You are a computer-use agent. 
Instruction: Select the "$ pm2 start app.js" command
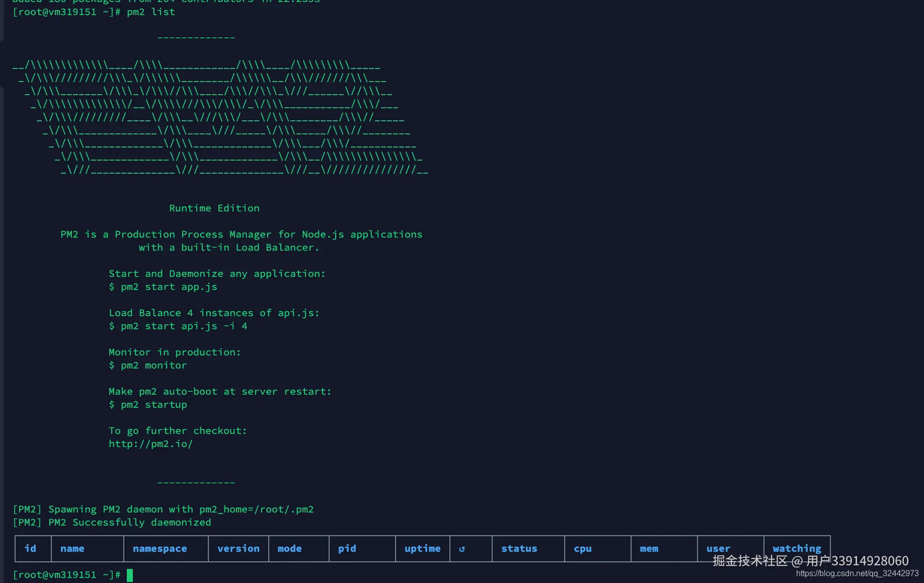click(163, 286)
